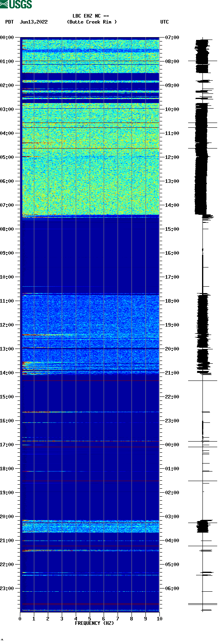Click the 23:00 PDT time label
Viewport: 220px width, 644px height.
(7, 589)
